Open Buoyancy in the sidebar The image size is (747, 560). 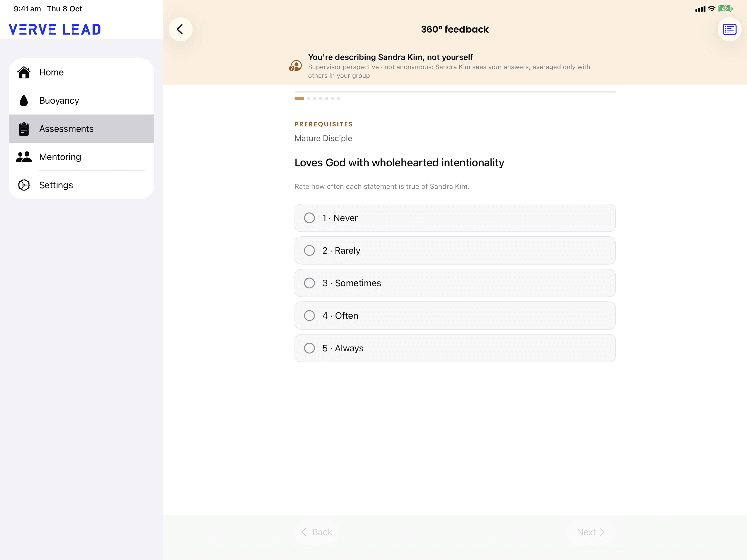81,101
